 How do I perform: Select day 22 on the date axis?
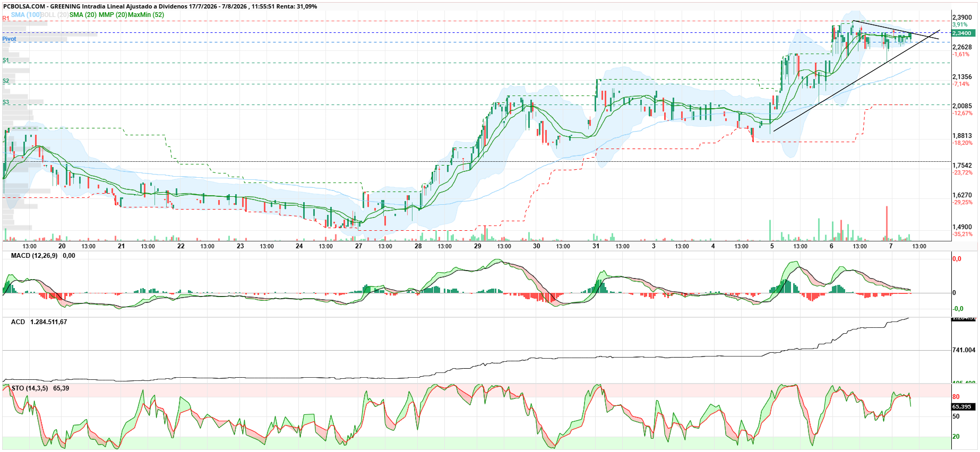[181, 246]
